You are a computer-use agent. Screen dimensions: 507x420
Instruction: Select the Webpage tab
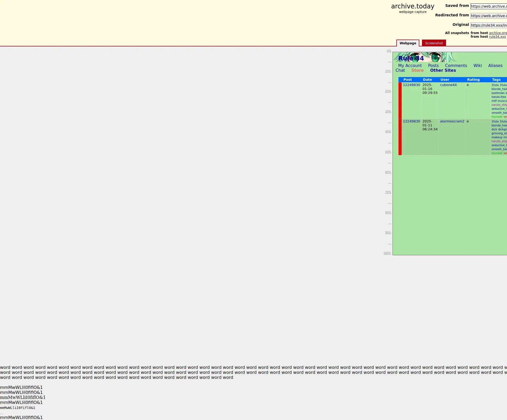pos(407,43)
